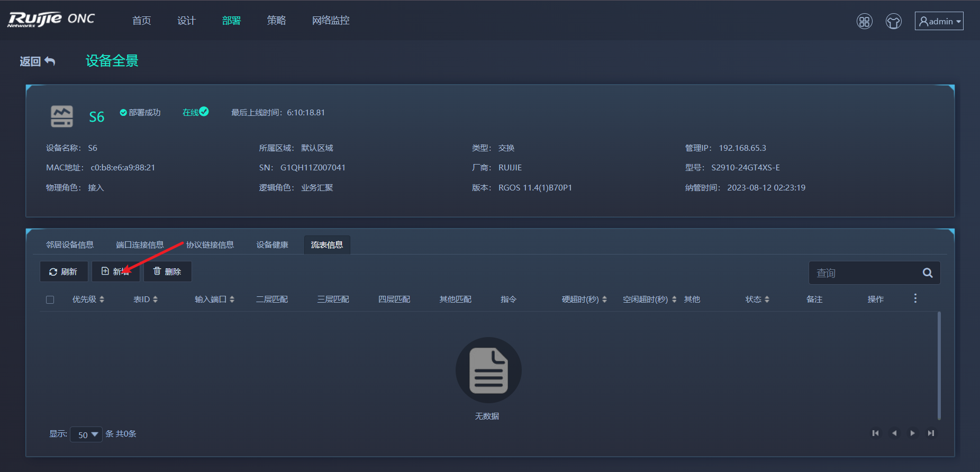Click the 纳管时间 value 2023-08-12 02:23:19
The height and width of the screenshot is (472, 980).
766,188
